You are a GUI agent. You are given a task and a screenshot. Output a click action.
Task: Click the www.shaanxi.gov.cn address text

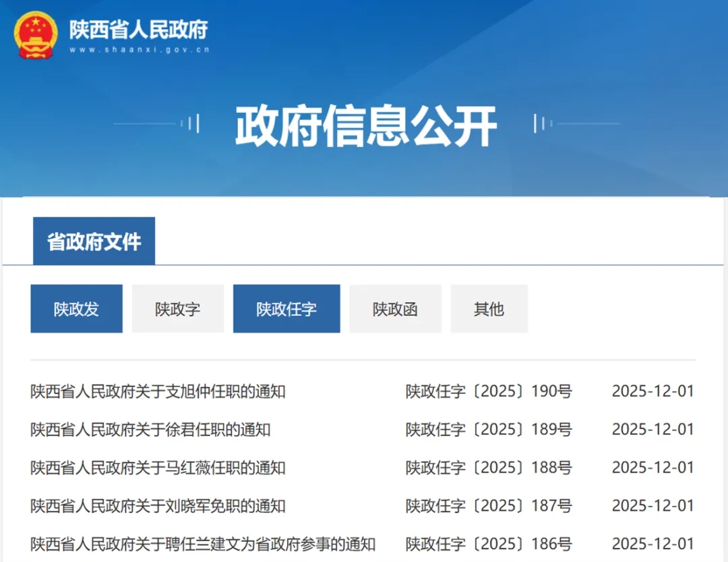tap(139, 50)
